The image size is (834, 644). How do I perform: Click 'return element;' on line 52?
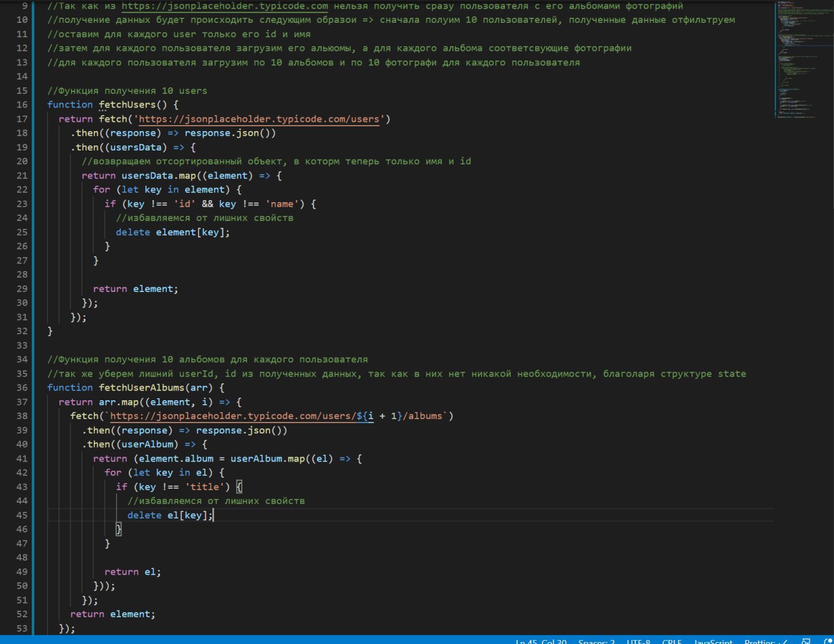[x=113, y=614]
